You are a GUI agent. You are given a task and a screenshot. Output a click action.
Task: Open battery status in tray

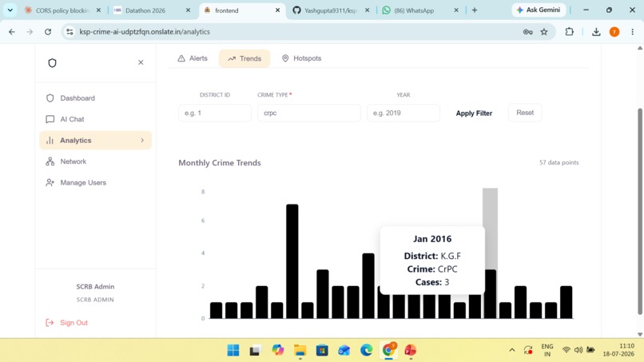(x=590, y=350)
